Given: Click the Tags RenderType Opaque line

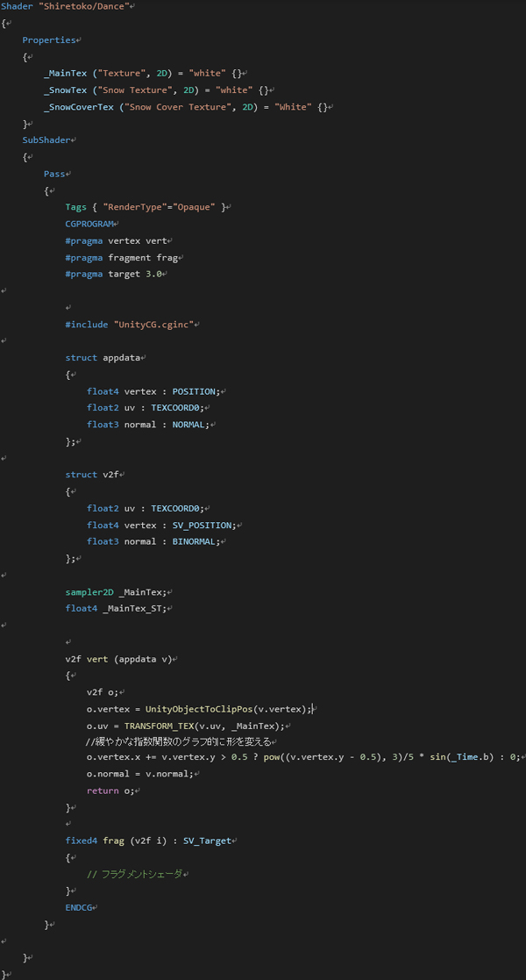Looking at the screenshot, I should click(x=146, y=207).
